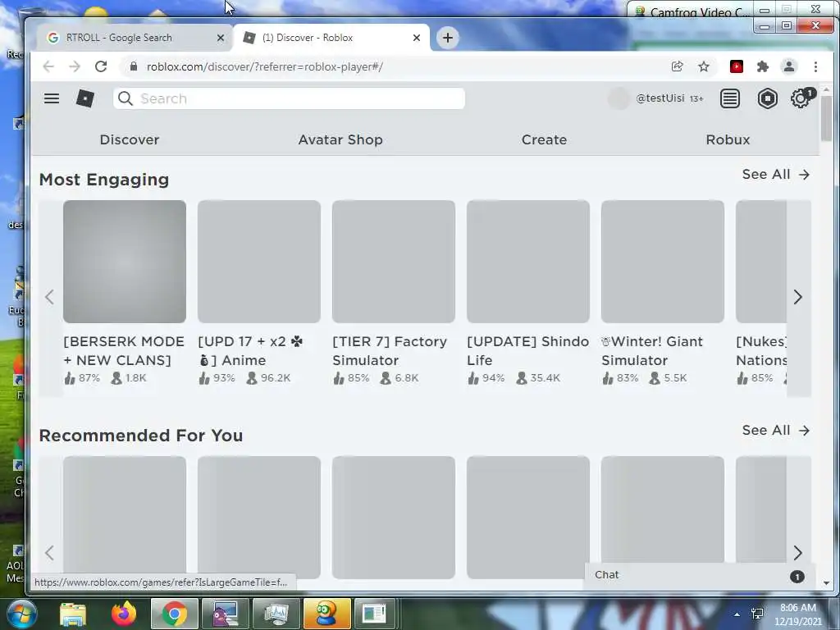840x630 pixels.
Task: Open the Shindo Life thumbnail
Action: [x=527, y=262]
